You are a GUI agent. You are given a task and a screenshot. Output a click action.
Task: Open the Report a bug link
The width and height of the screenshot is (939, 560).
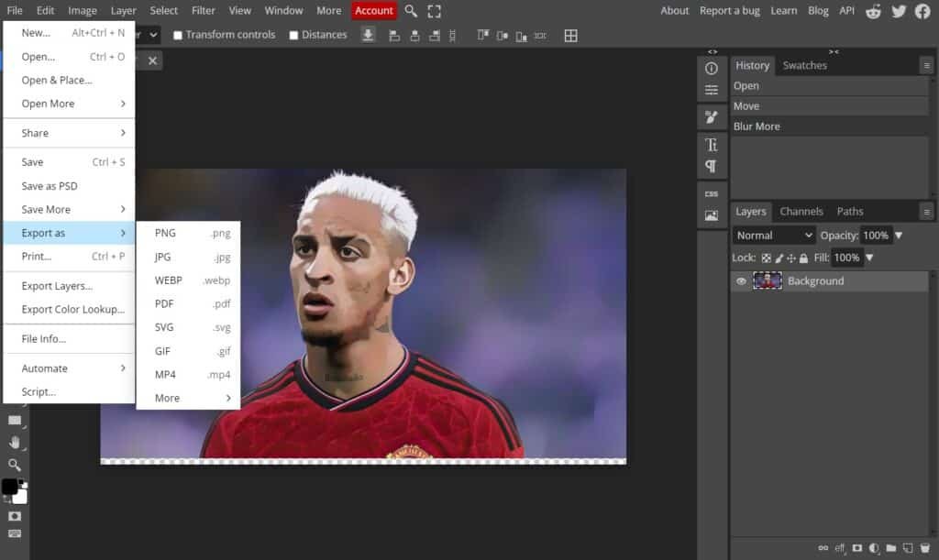pos(729,11)
